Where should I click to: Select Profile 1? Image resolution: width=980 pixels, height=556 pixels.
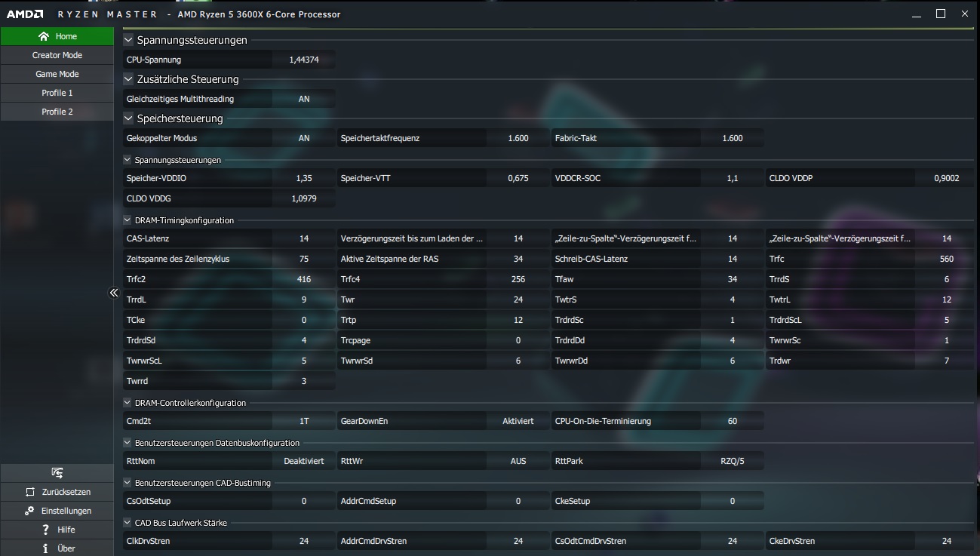(57, 93)
